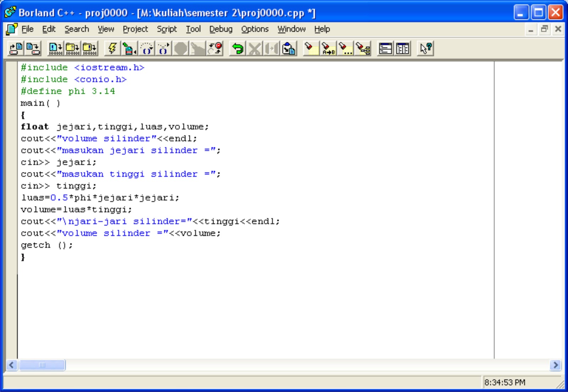Viewport: 568px width, 392px height.
Task: Click the horizontal scrollbar thumb
Action: (42, 365)
